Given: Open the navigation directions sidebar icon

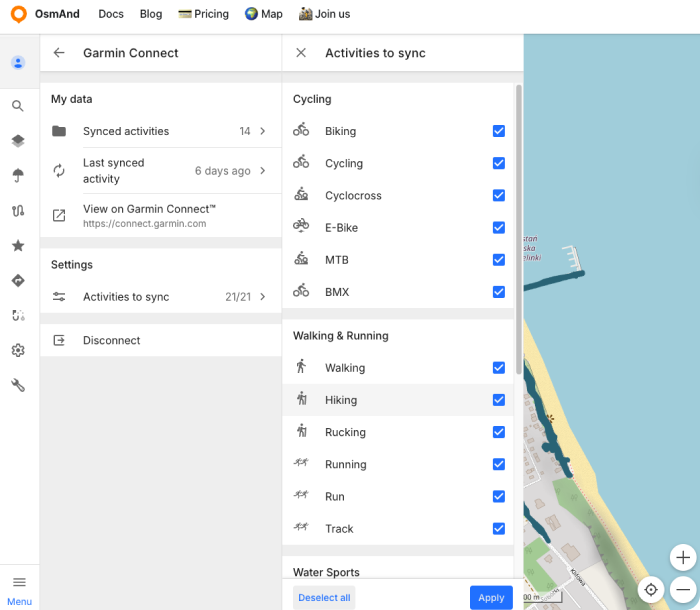Looking at the screenshot, I should click(18, 280).
